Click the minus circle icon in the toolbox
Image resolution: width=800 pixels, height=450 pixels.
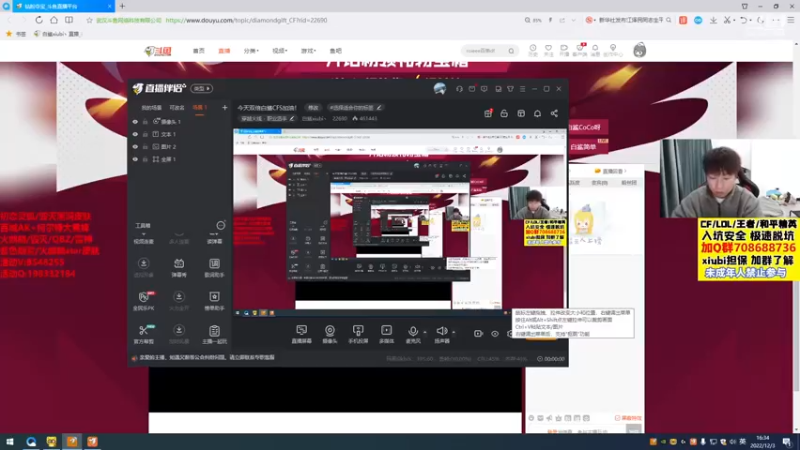[220, 226]
